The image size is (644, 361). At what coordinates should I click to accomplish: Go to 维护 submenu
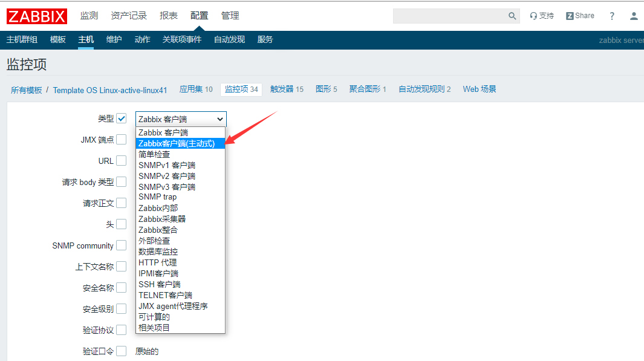114,39
